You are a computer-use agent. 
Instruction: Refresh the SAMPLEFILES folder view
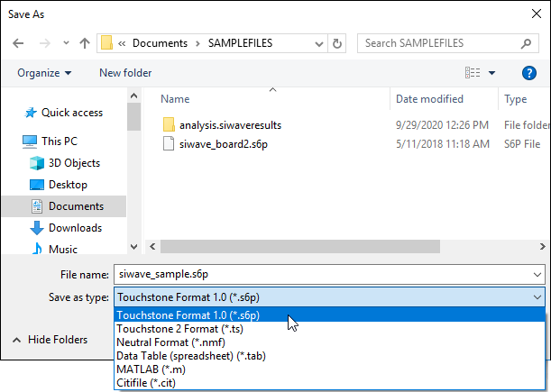pyautogui.click(x=337, y=43)
